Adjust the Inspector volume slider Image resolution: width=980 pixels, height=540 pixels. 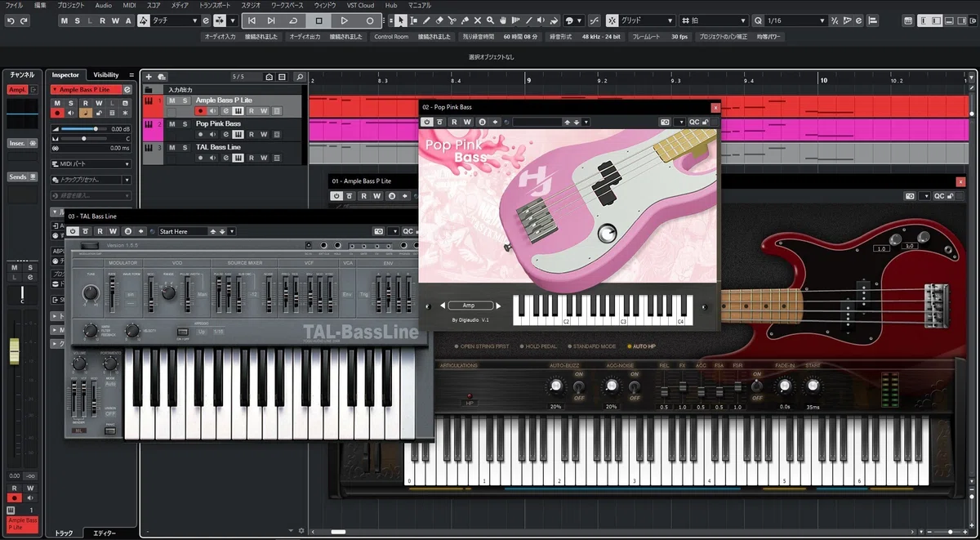click(x=85, y=129)
